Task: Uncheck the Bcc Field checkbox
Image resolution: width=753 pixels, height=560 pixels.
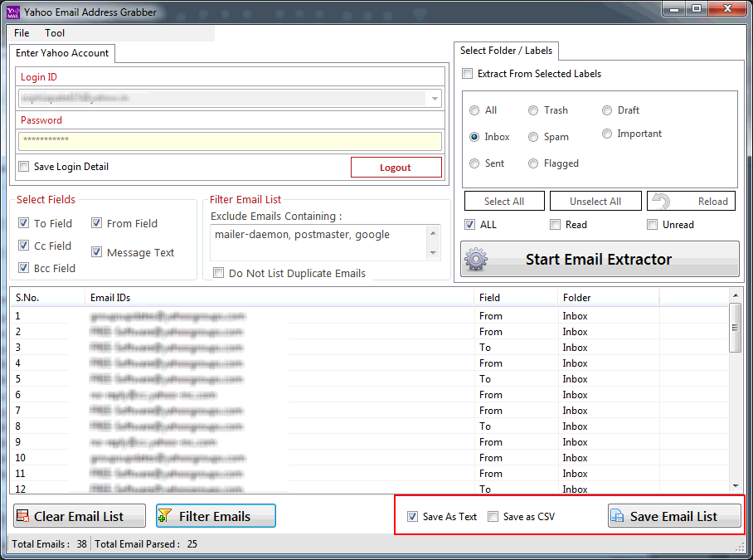Action: (23, 267)
